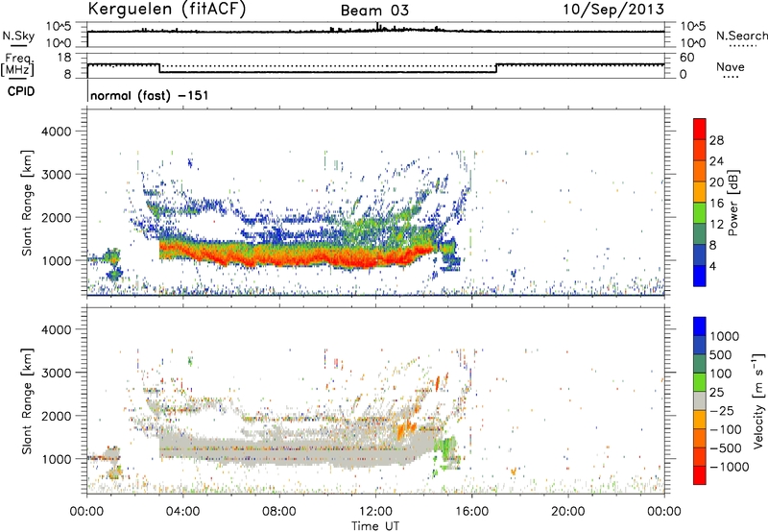Click the '60' right tick of frequency panel
Screen dimensions: 768x532
687,58
